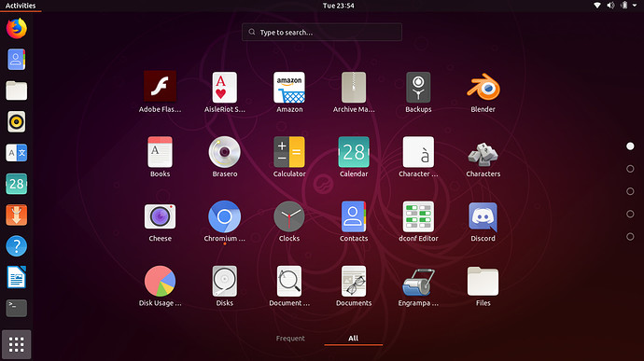Open Calendar from the app grid
The height and width of the screenshot is (361, 644).
point(354,151)
